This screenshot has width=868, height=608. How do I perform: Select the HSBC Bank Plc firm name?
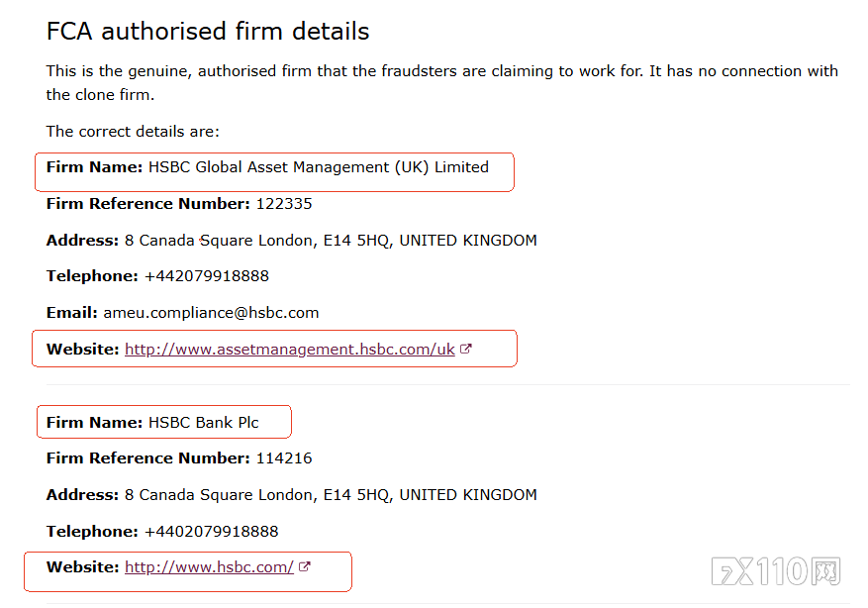[203, 423]
